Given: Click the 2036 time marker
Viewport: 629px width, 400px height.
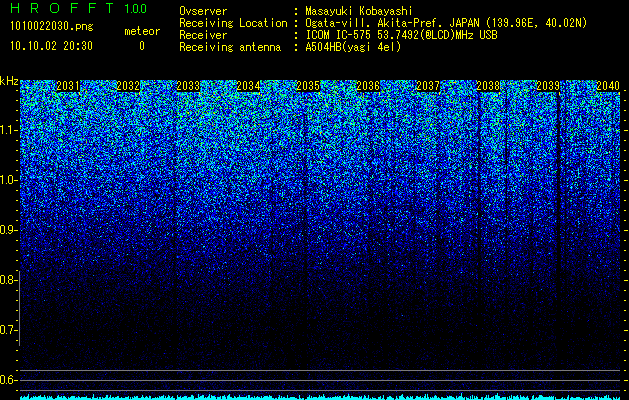Looking at the screenshot, I should 368,86.
